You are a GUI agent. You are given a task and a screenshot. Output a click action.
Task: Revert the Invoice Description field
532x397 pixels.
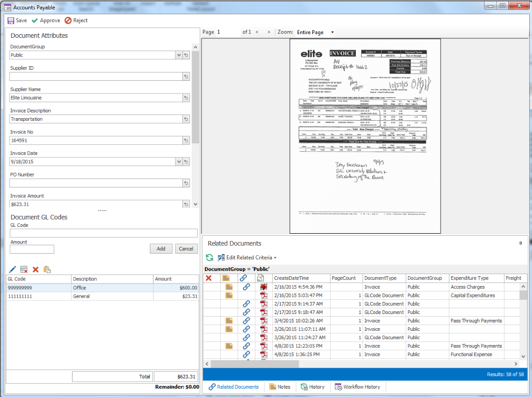(186, 119)
